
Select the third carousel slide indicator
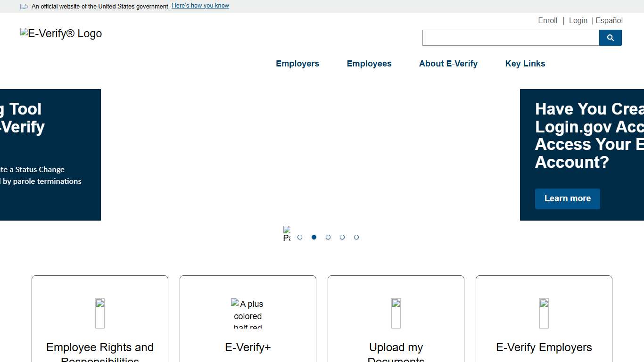coord(328,237)
